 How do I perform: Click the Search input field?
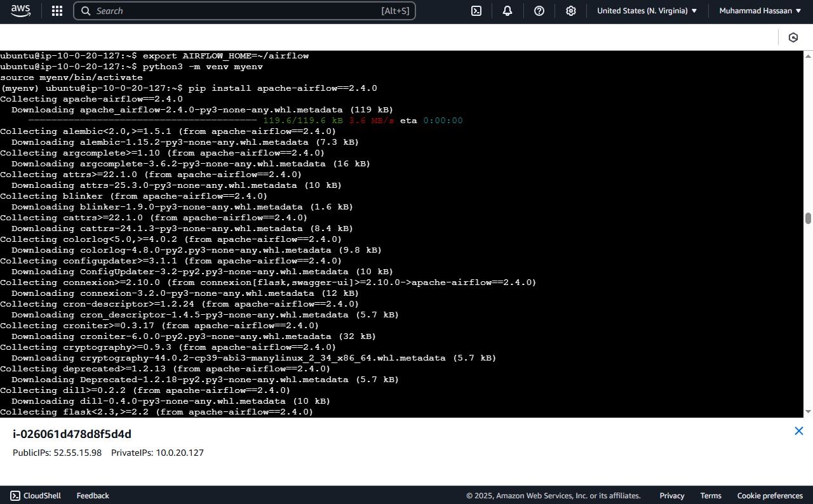[245, 11]
